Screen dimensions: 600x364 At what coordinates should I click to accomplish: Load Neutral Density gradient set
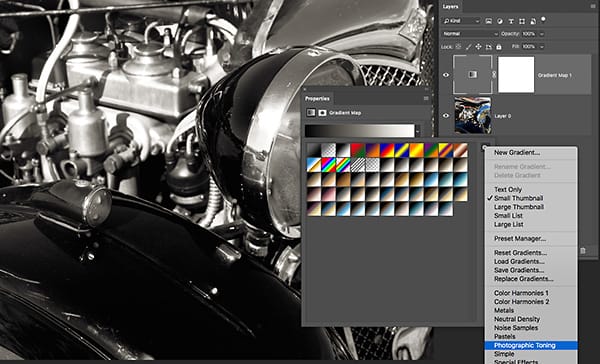click(517, 319)
